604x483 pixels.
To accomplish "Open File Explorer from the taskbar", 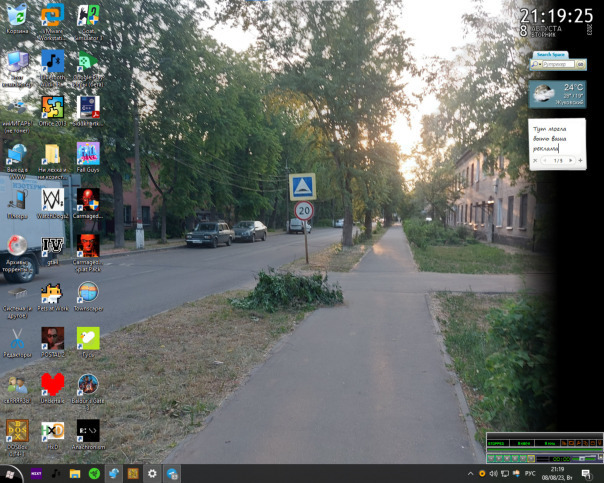I will 75,474.
